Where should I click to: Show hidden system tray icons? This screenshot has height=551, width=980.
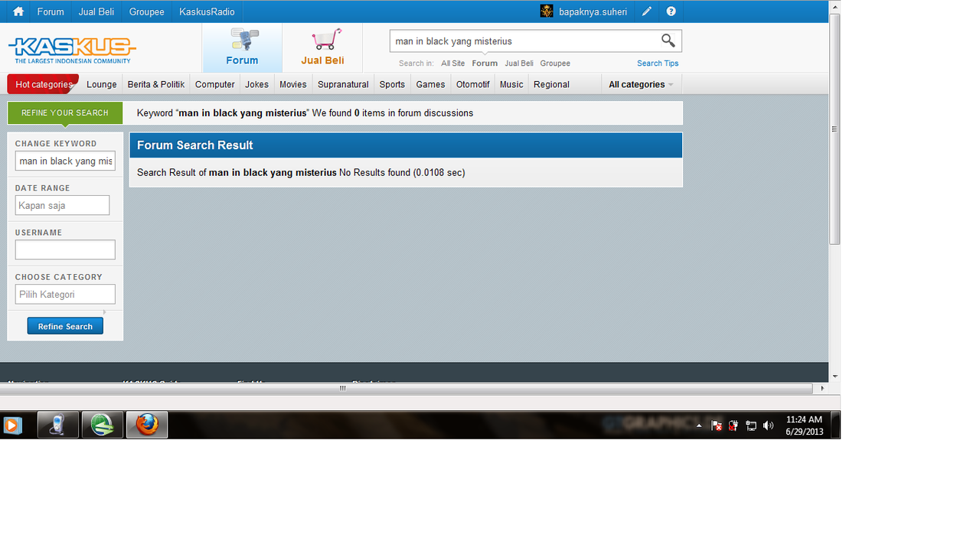pos(698,425)
